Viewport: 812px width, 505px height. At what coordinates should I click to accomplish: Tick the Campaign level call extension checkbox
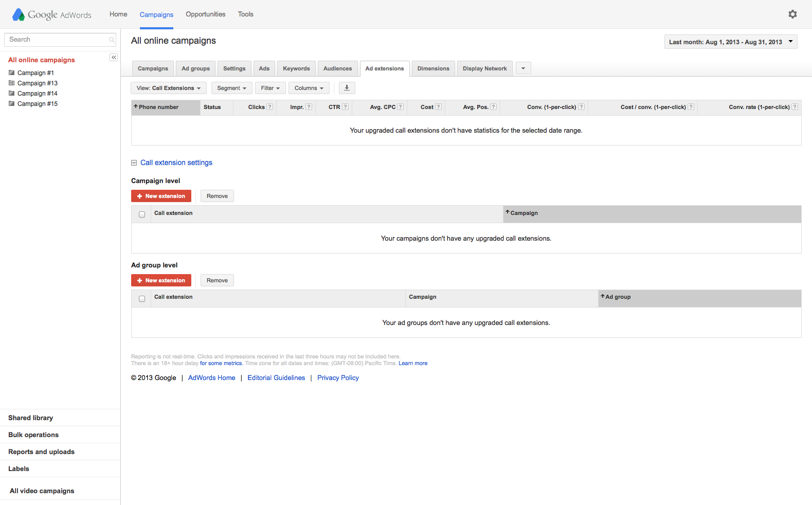coord(142,214)
